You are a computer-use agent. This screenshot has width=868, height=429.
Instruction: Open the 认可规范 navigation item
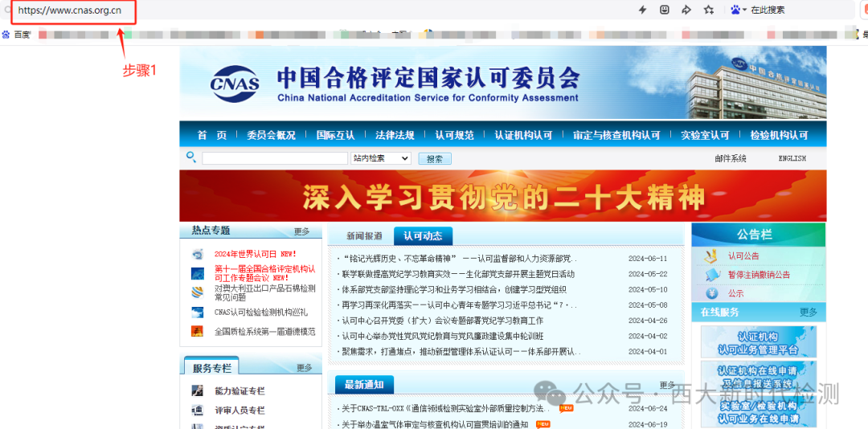point(454,135)
